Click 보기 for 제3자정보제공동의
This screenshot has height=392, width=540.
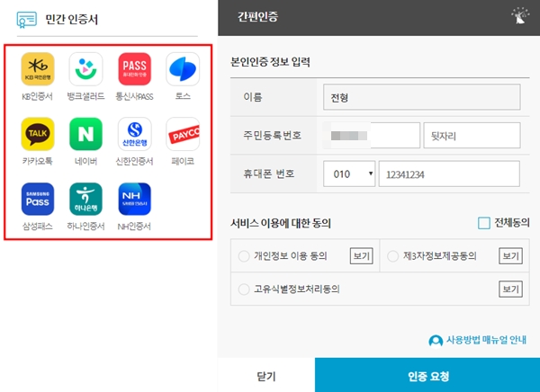point(510,255)
